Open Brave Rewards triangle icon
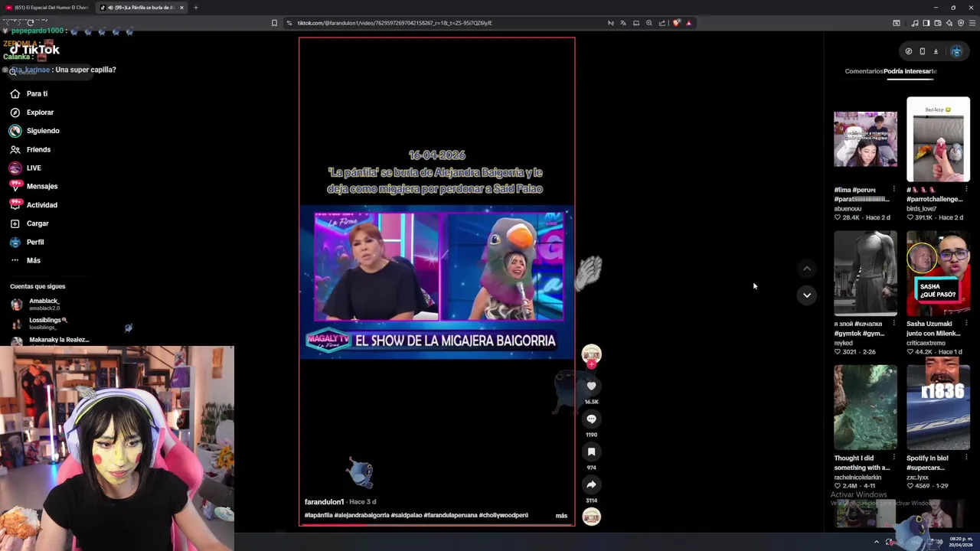Image resolution: width=980 pixels, height=551 pixels. point(689,23)
